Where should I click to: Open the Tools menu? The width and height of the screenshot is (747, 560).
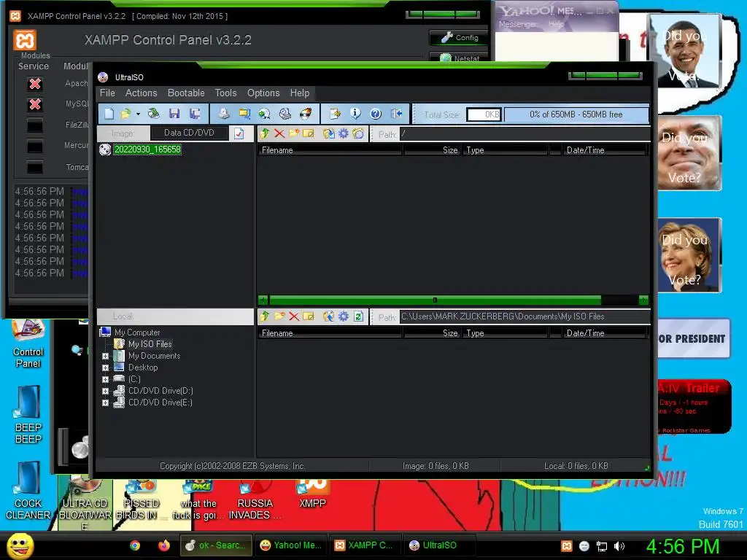(225, 93)
